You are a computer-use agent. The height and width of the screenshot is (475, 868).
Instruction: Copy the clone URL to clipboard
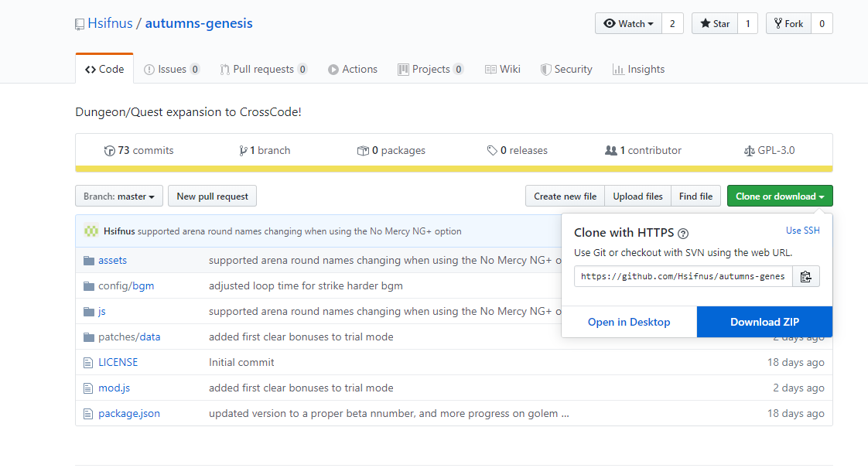(805, 276)
